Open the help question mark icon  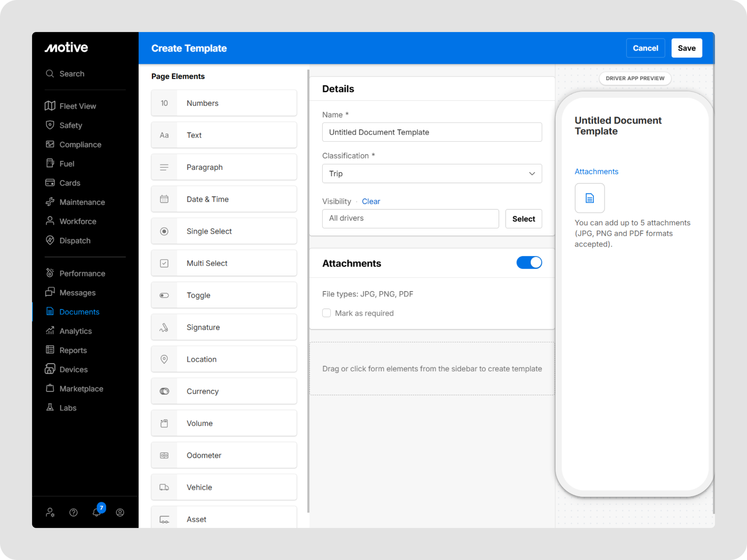point(73,513)
